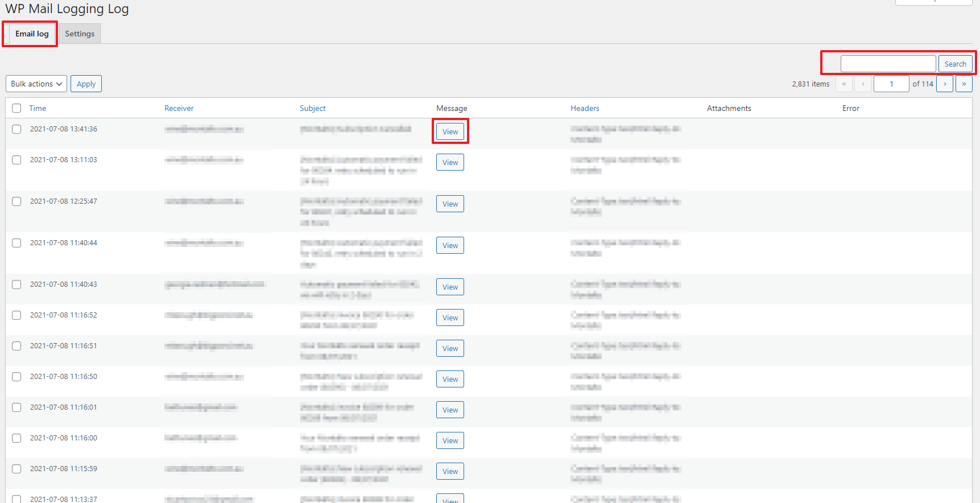
Task: Check the row for 2021-07-08 11:16:51
Action: click(16, 346)
